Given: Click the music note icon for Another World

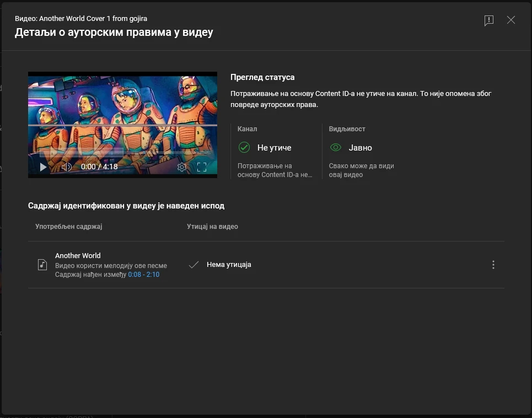Looking at the screenshot, I should (42, 265).
